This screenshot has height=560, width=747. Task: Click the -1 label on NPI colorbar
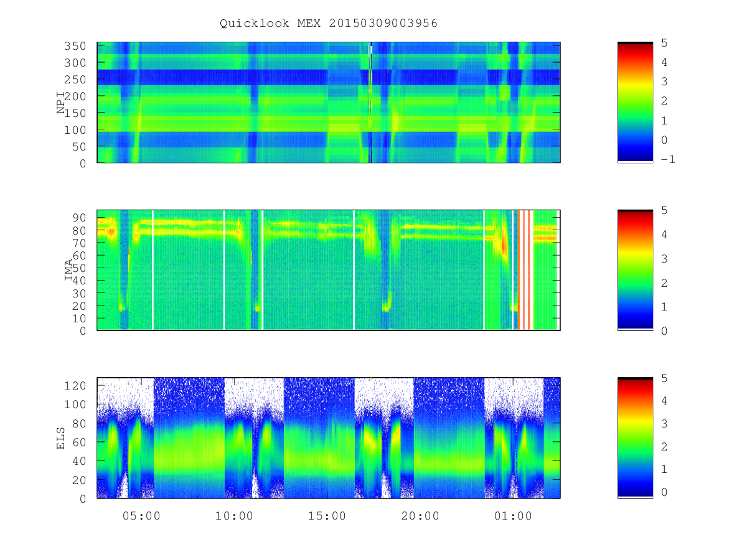669,159
